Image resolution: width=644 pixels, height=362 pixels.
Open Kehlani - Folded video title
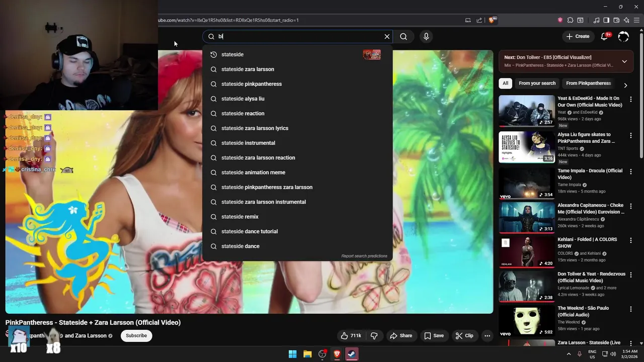[588, 243]
